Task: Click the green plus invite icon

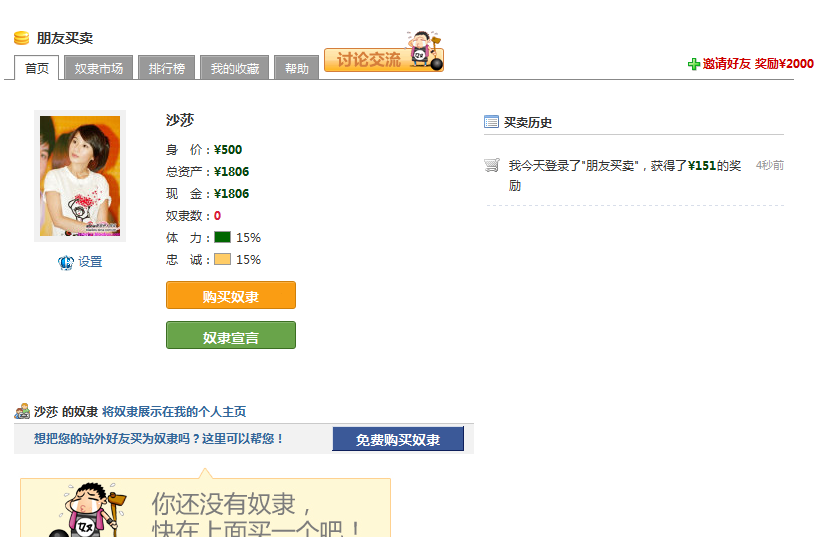Action: (x=693, y=64)
